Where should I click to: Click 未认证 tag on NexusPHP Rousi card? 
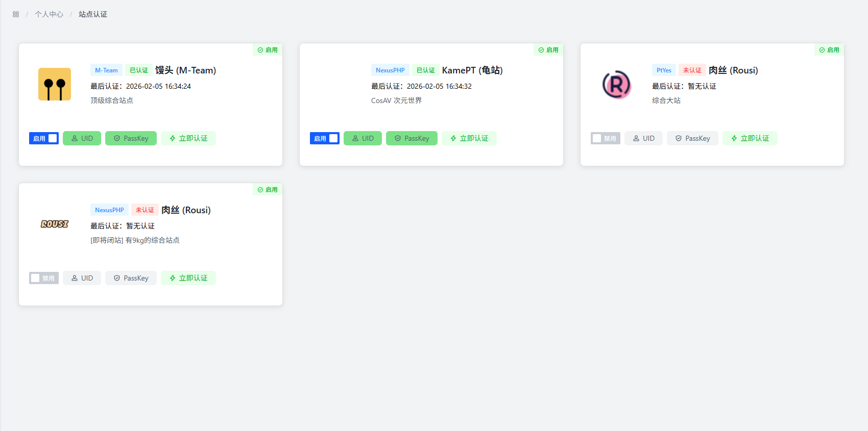click(145, 210)
